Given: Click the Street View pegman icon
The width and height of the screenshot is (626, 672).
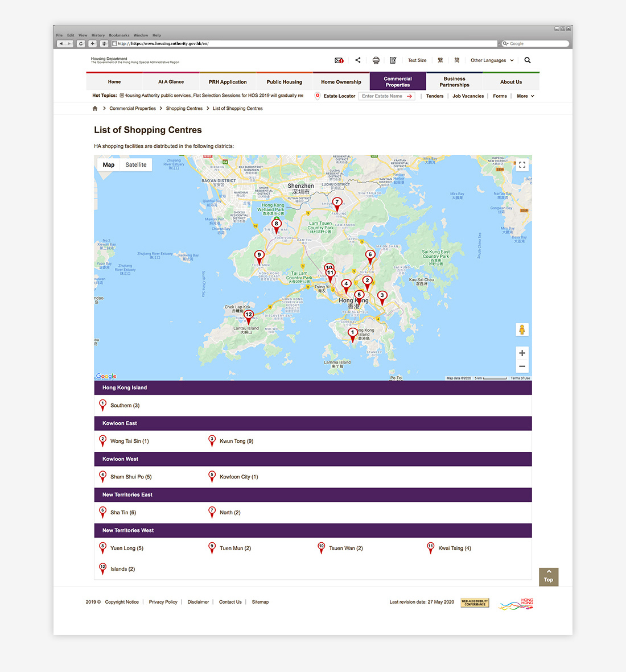Looking at the screenshot, I should (x=522, y=329).
